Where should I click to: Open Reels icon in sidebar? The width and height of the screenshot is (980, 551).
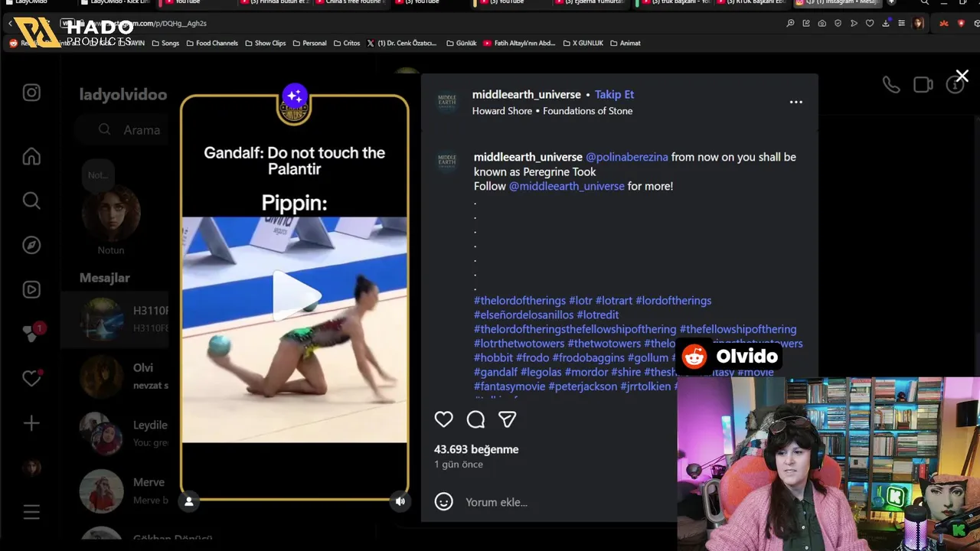[x=31, y=289]
